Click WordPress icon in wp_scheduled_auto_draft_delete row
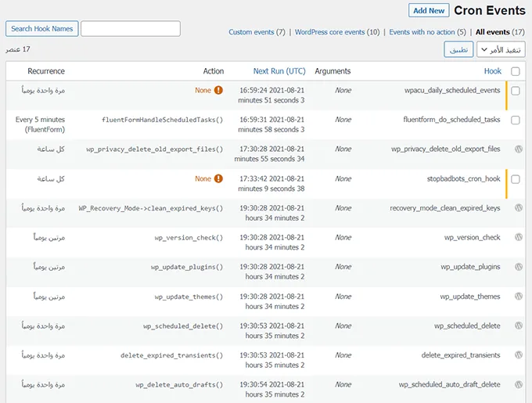The width and height of the screenshot is (532, 403). pos(519,384)
